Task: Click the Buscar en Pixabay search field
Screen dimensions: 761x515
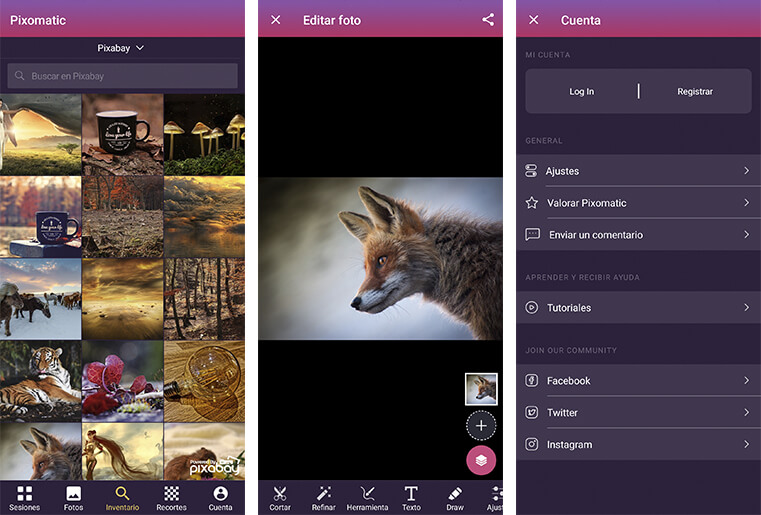Action: click(122, 76)
